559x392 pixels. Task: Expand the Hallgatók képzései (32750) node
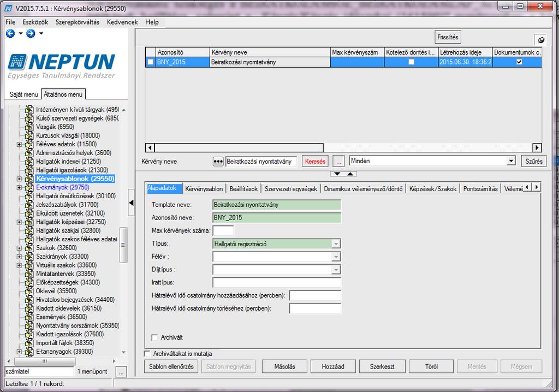pyautogui.click(x=19, y=222)
